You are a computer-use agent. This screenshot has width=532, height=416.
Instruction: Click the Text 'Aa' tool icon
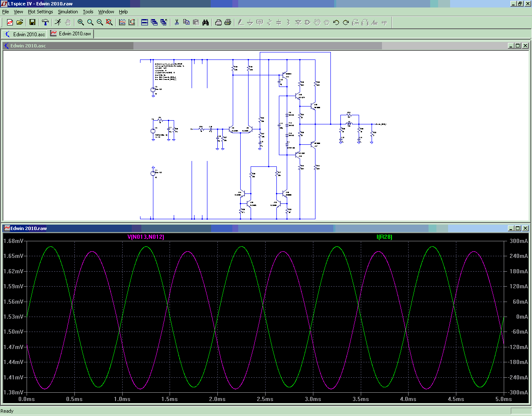[x=374, y=22]
